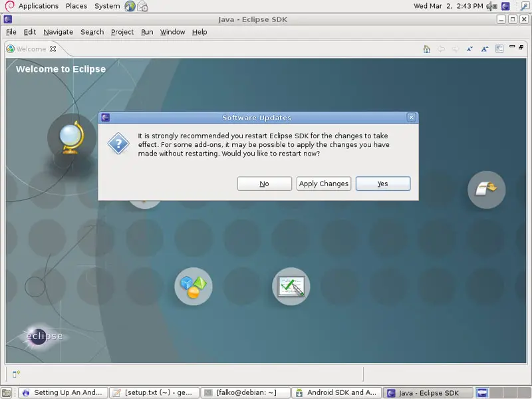This screenshot has height=399, width=532.
Task: Magnify font size in Welcome toolbar
Action: 485,49
